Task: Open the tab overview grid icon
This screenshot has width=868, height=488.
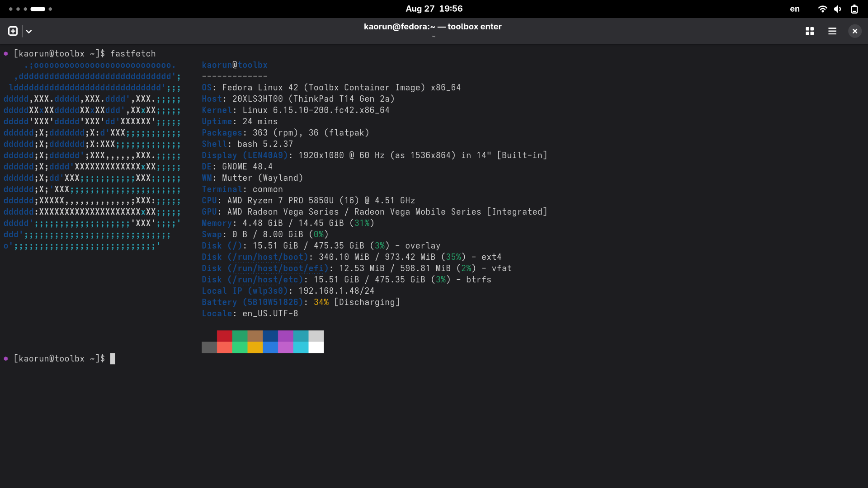Action: pyautogui.click(x=810, y=31)
